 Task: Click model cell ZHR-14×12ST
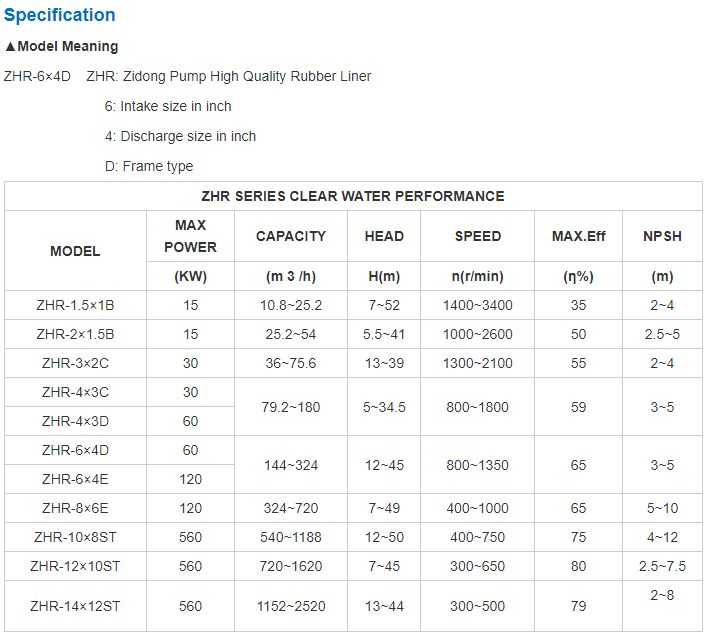point(75,606)
